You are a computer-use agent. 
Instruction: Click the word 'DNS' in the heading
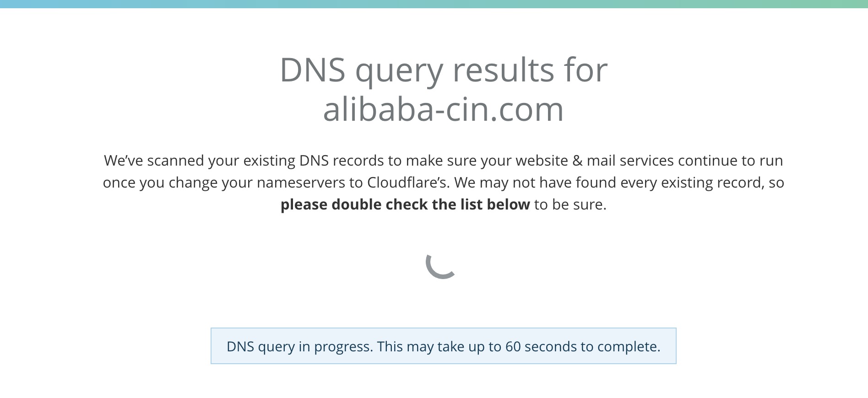pos(312,70)
